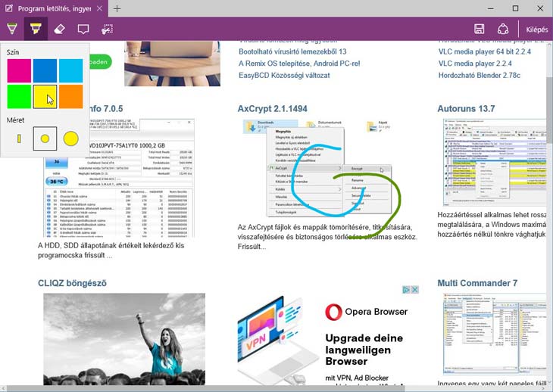
Task: Choose the Eraser tool
Action: pyautogui.click(x=60, y=29)
